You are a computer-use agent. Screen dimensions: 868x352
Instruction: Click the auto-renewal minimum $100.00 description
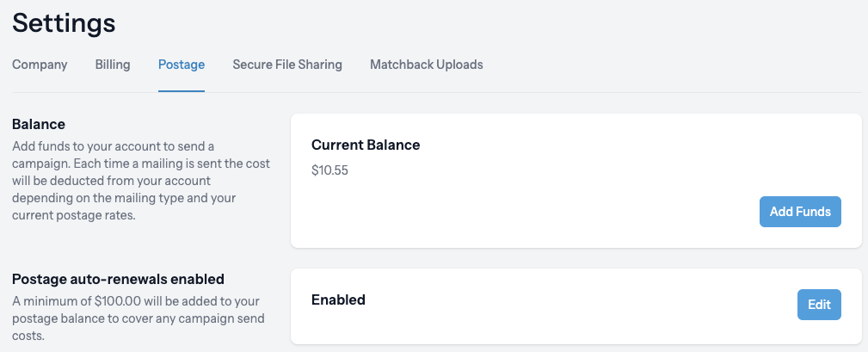pos(138,318)
